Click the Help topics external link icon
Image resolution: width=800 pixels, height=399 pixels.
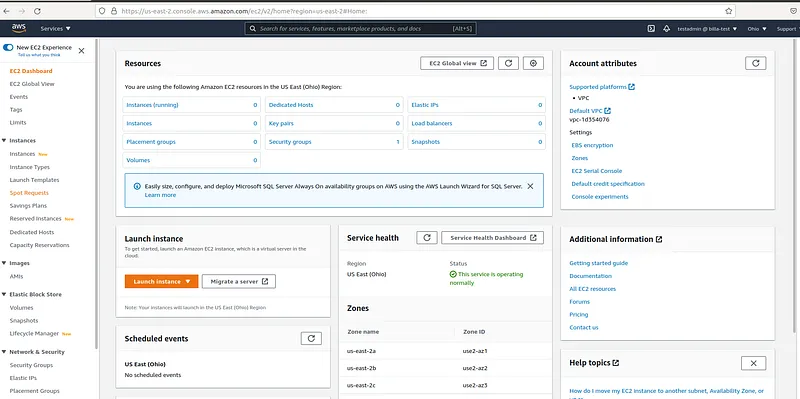[616, 363]
